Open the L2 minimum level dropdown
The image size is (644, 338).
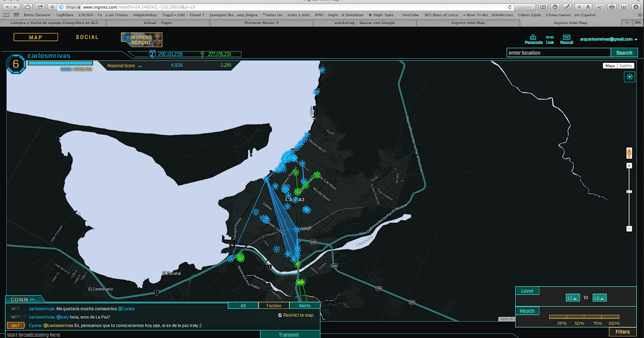click(573, 298)
